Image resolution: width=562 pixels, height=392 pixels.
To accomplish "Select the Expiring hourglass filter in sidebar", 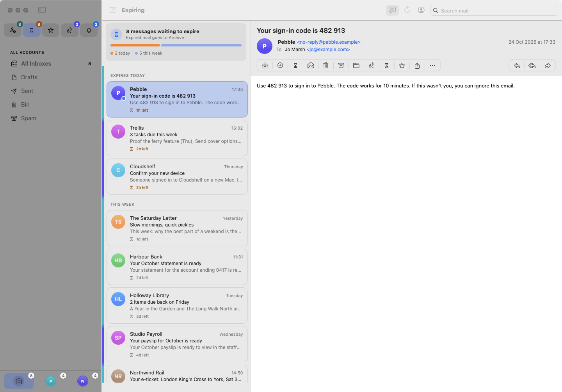I will coord(32,30).
